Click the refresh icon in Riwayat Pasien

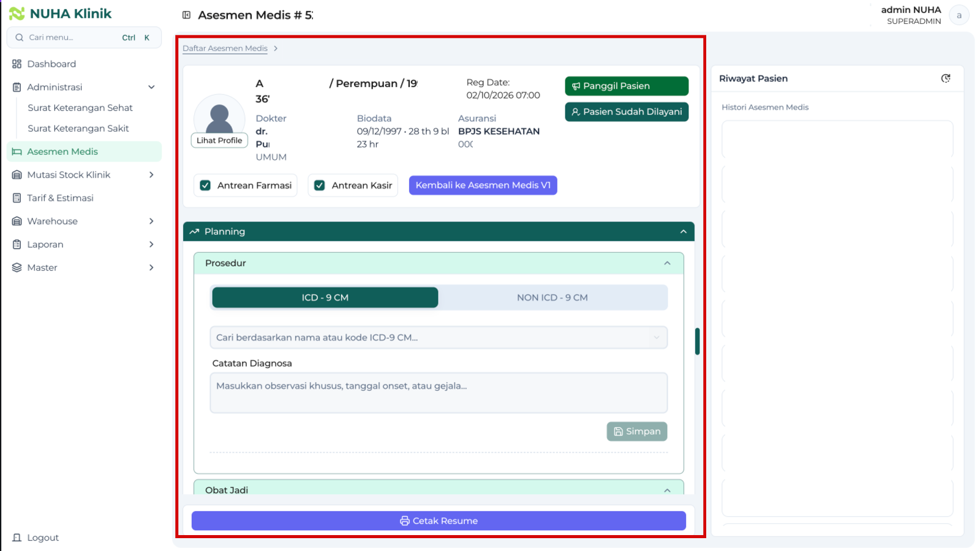point(946,78)
